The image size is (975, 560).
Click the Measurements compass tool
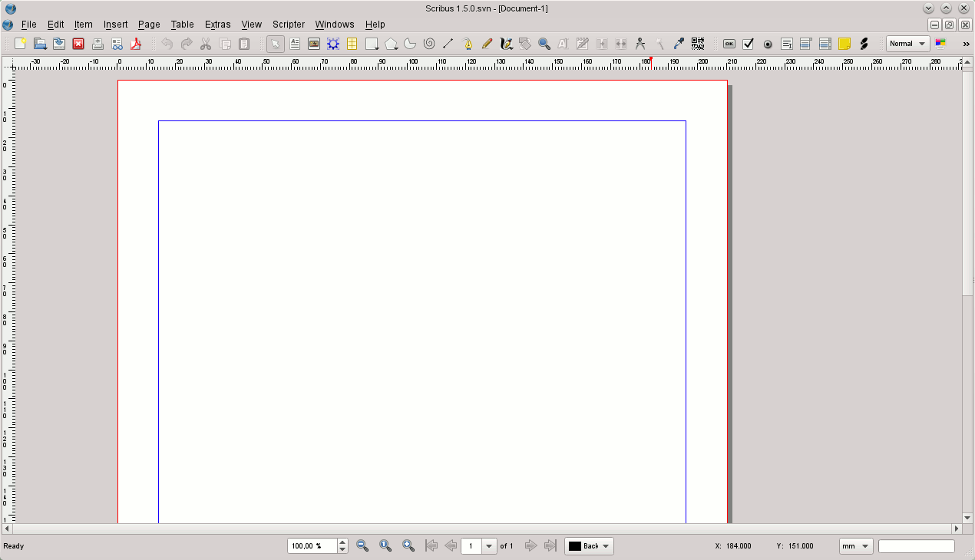(x=640, y=44)
